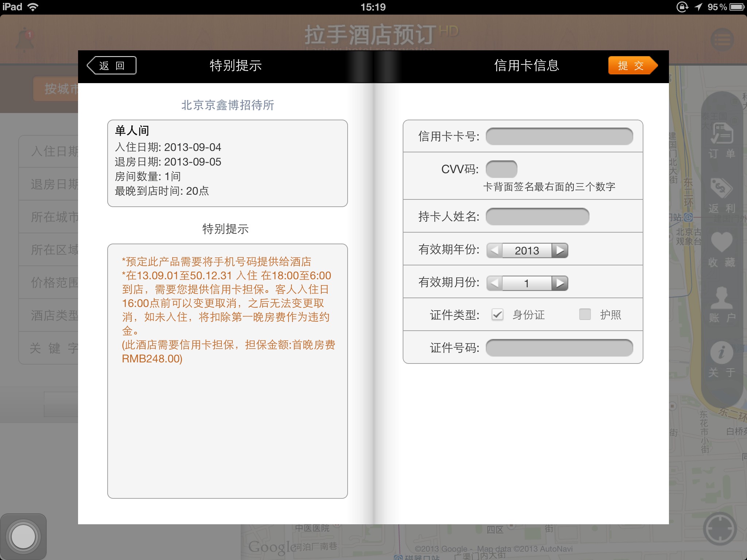
Task: Click the 持卡人姓名 cardholder name field
Action: [x=537, y=217]
